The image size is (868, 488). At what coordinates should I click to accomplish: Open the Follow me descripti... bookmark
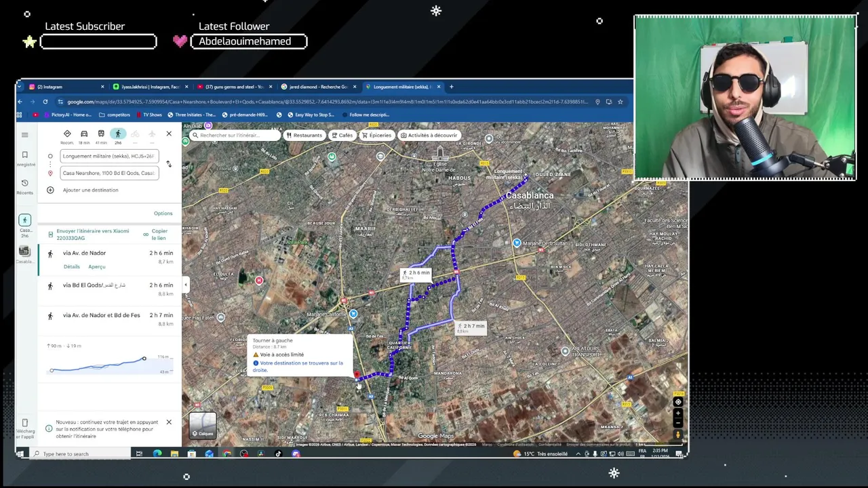point(366,115)
